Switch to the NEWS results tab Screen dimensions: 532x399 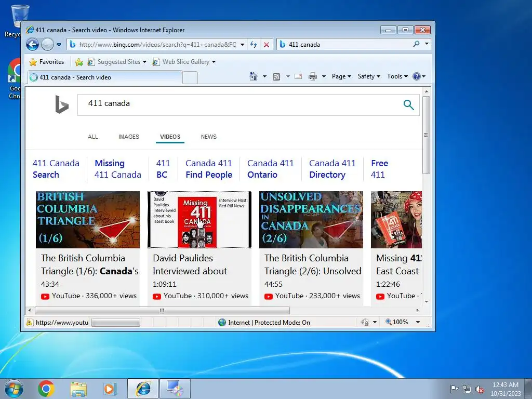coord(209,137)
